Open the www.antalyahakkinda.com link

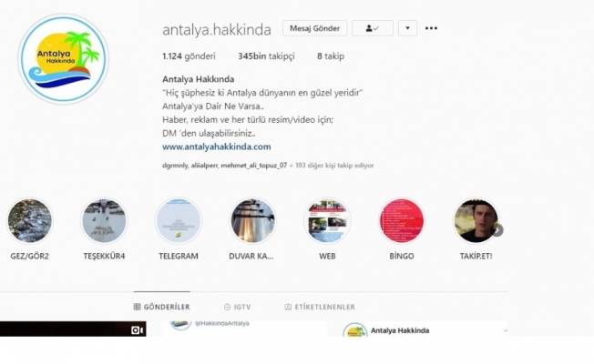point(216,147)
